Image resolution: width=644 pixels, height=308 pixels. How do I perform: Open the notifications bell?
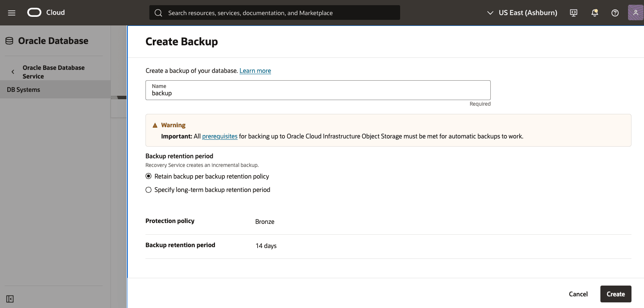click(594, 13)
